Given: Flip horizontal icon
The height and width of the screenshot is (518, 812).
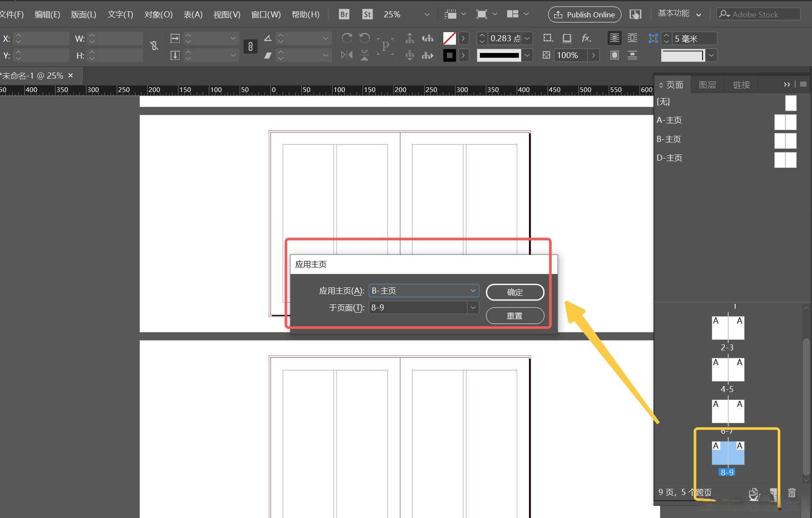Looking at the screenshot, I should [x=347, y=55].
